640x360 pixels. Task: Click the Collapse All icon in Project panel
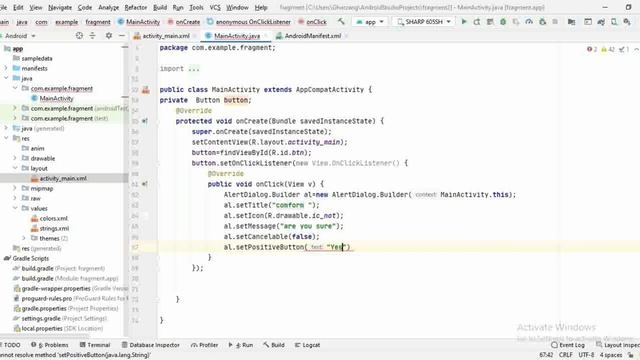pos(92,36)
